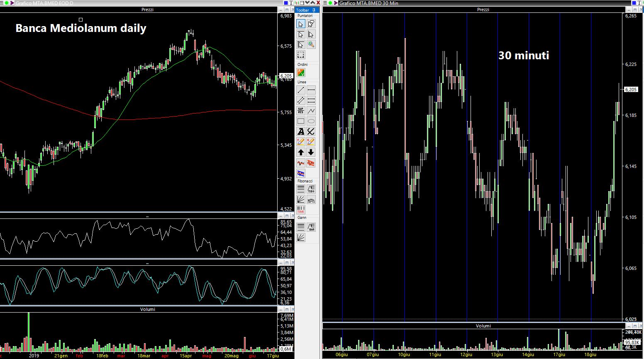Choose the dashed rectangle selection tool
This screenshot has height=359, width=644.
click(x=301, y=55)
